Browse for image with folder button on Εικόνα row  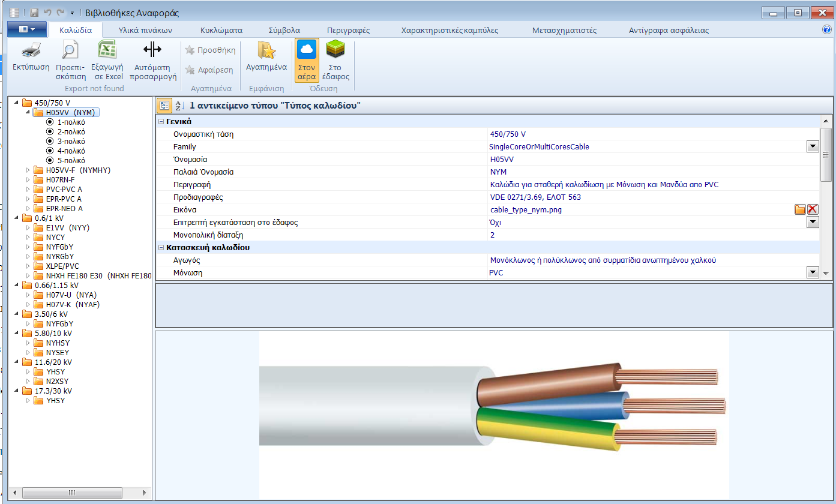pyautogui.click(x=801, y=209)
